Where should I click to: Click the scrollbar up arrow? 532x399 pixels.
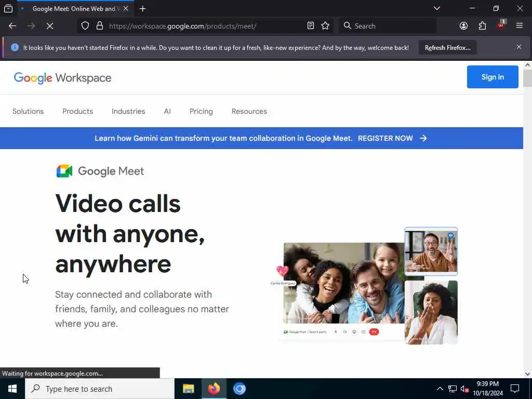click(x=527, y=65)
